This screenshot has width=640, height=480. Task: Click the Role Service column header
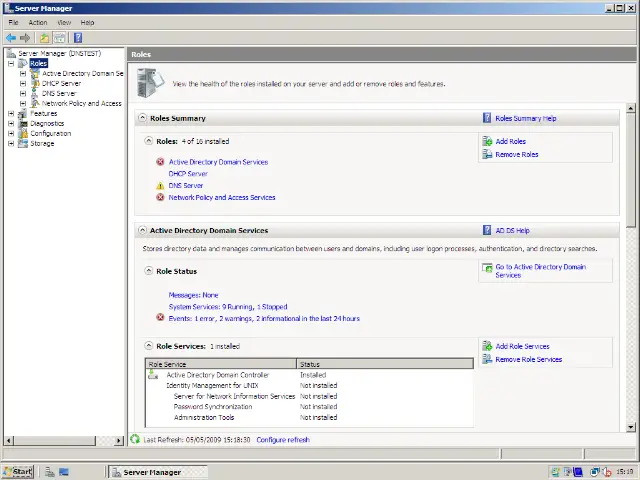[221, 364]
